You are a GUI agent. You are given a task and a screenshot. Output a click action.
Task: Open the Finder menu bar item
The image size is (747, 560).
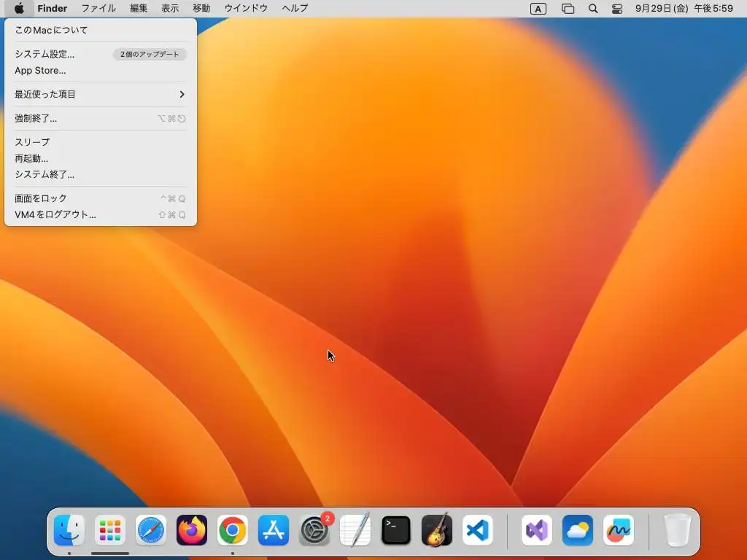pyautogui.click(x=53, y=8)
